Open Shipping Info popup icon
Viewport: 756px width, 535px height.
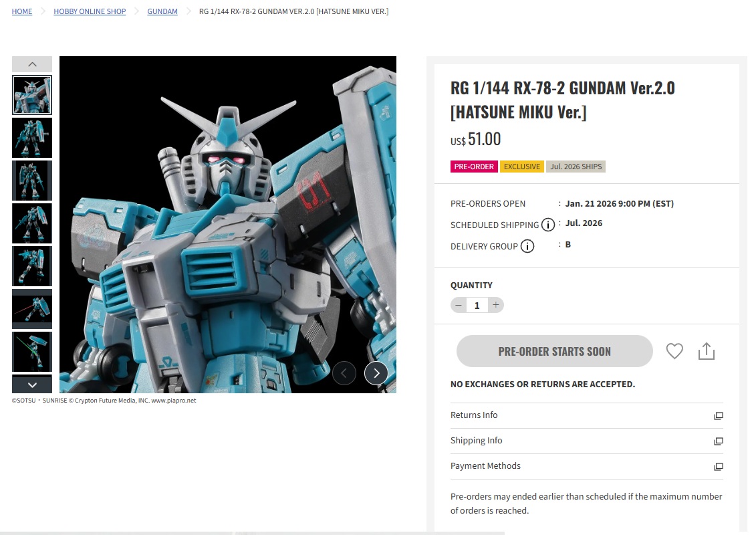[x=719, y=441]
